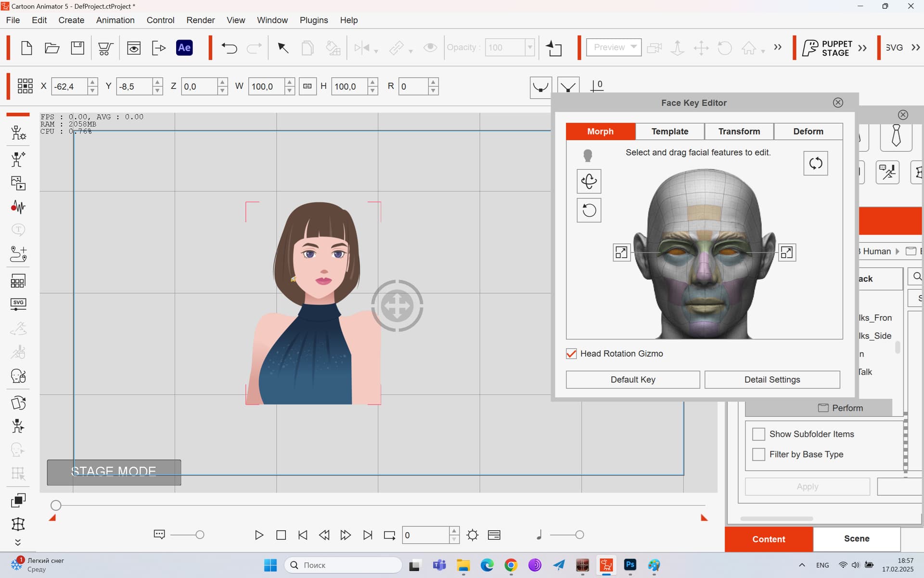Enable Show Subfolder Items checkbox

[x=758, y=434]
